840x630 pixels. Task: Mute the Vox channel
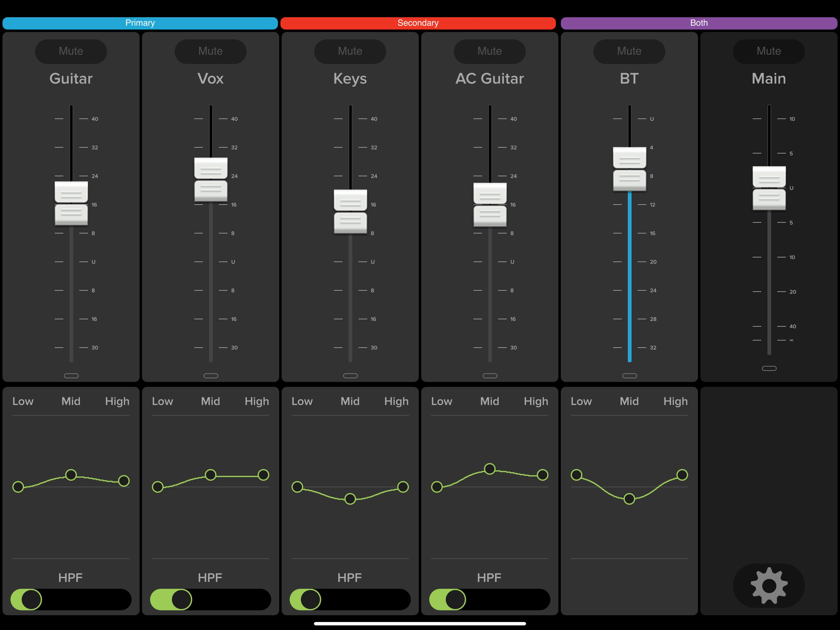coord(210,51)
